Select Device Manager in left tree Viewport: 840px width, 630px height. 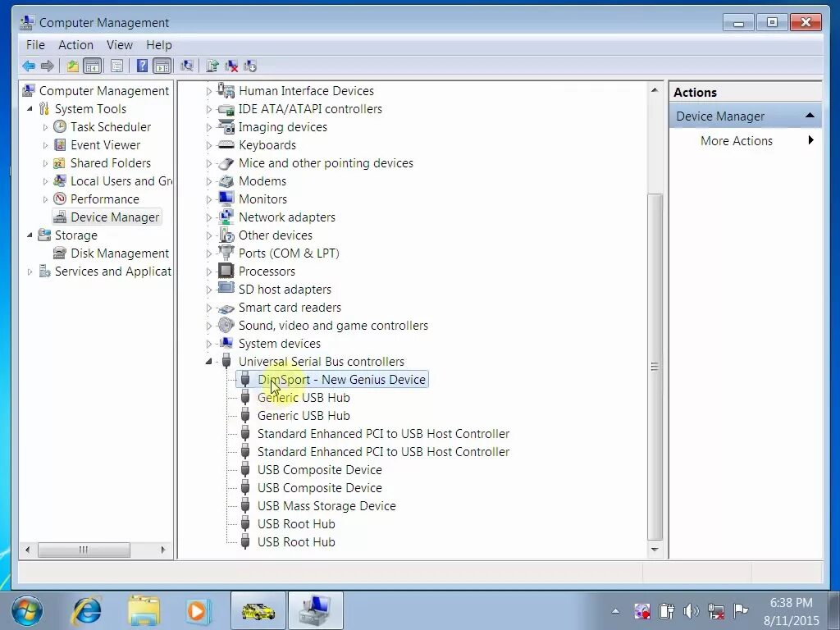115,217
